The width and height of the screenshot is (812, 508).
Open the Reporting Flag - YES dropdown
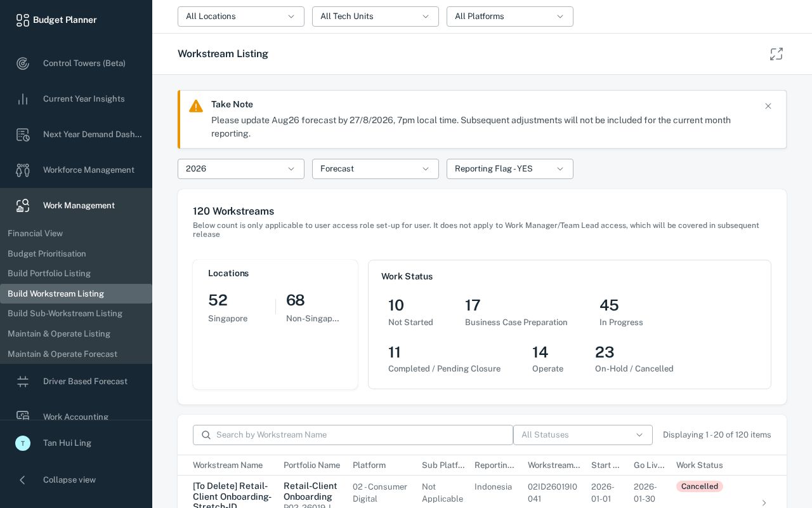click(510, 169)
